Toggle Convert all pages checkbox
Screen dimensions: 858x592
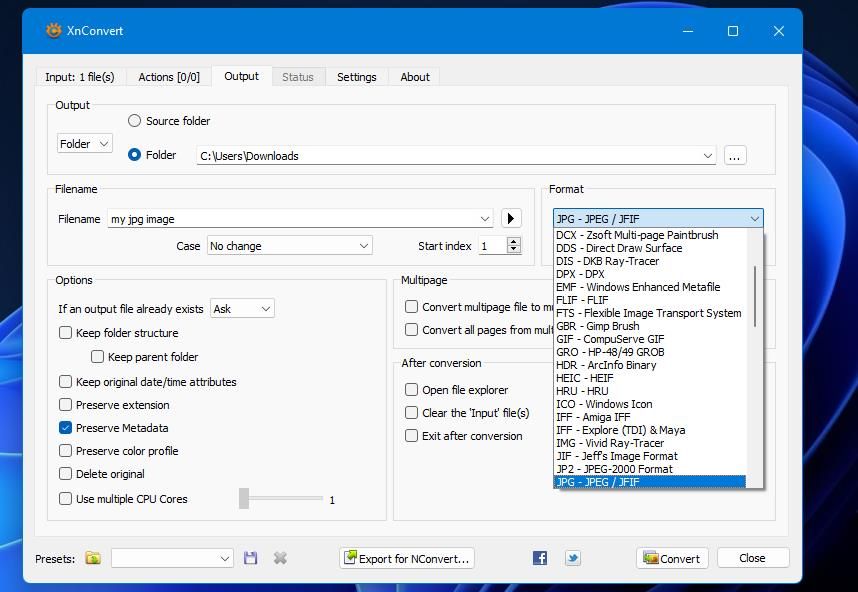click(411, 329)
